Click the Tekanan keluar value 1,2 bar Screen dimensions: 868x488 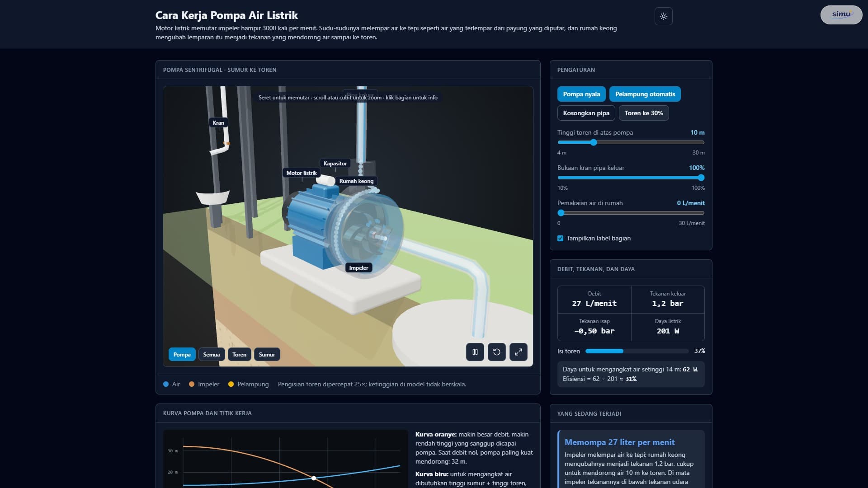(667, 304)
